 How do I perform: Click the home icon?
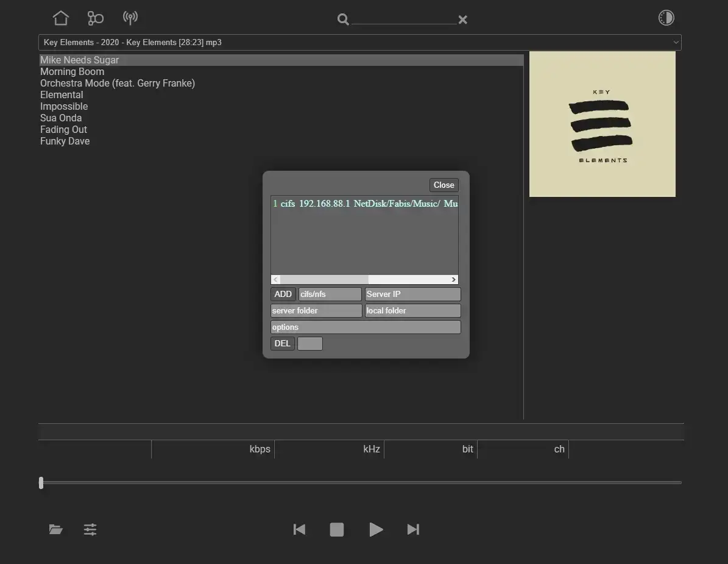coord(61,18)
